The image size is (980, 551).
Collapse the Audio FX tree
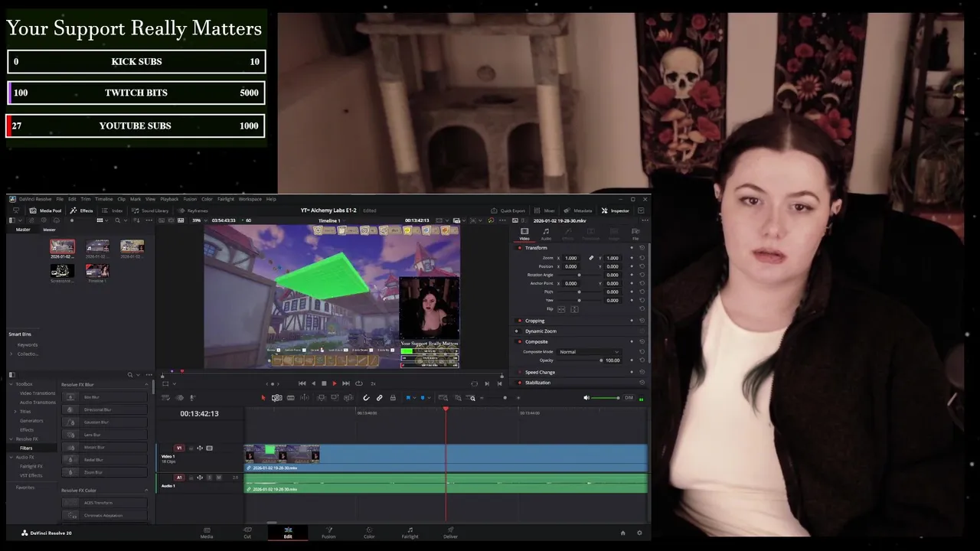pos(11,458)
